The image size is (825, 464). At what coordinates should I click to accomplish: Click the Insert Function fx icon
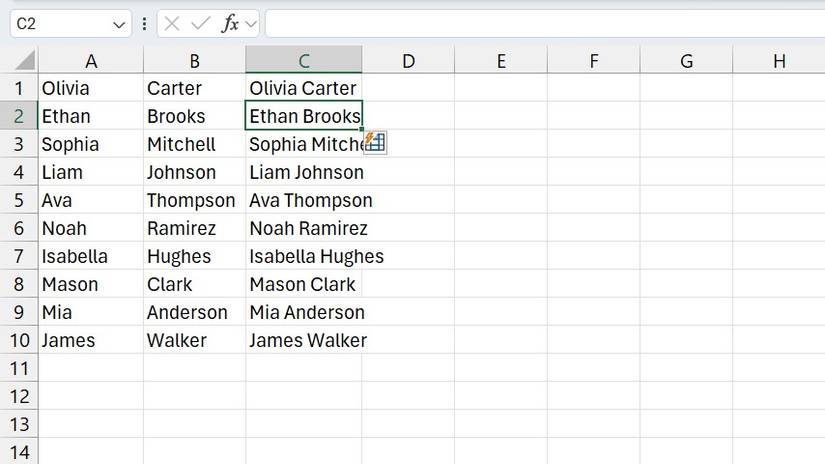229,23
